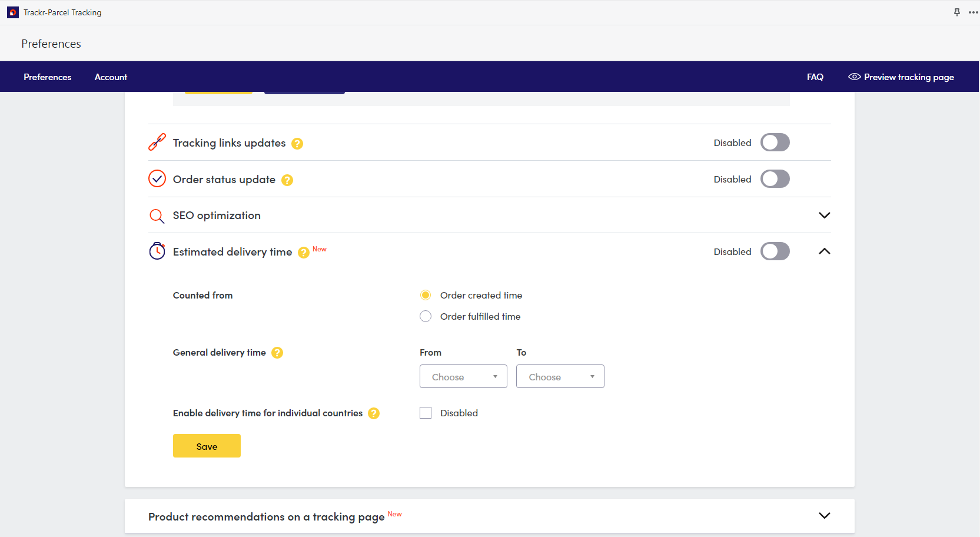Select Order fulfilled time radio button
The height and width of the screenshot is (537, 980).
click(x=426, y=316)
